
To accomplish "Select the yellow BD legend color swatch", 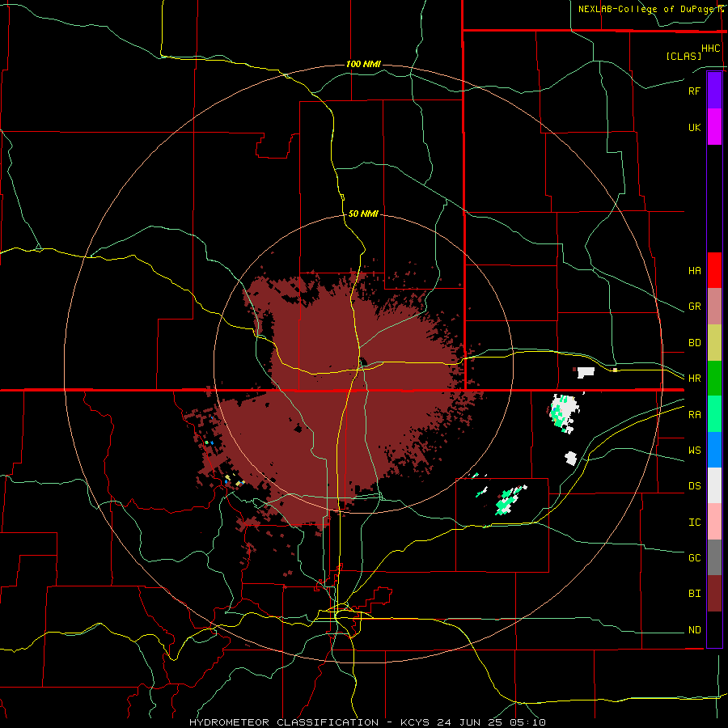I will pos(714,343).
